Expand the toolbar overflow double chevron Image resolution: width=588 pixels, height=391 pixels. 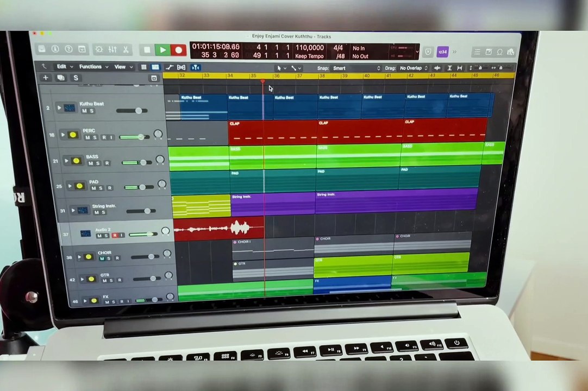click(x=454, y=52)
